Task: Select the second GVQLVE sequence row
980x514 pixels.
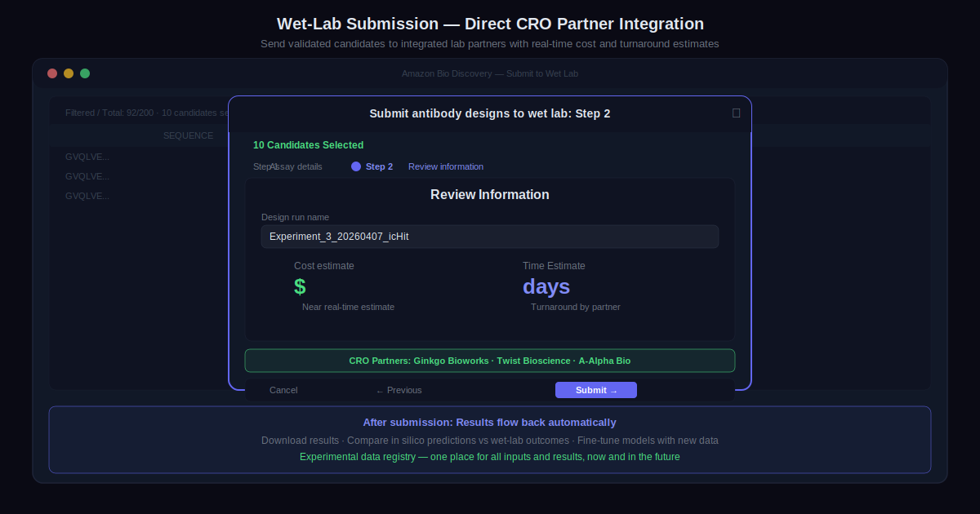Action: click(87, 176)
